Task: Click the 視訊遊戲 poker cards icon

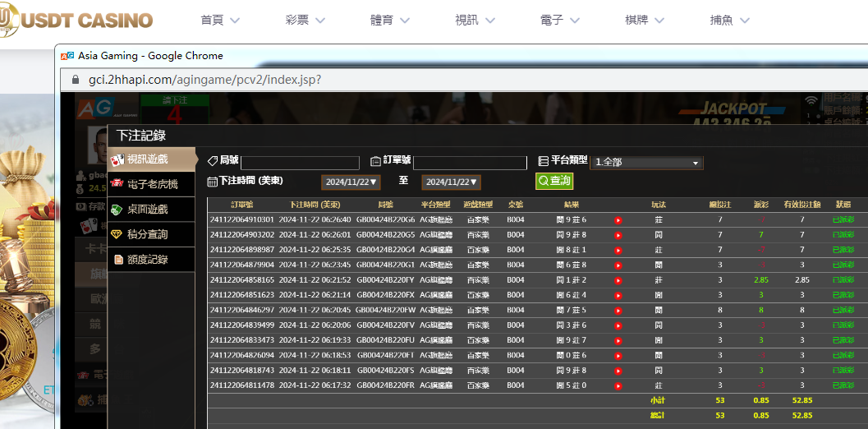Action: point(118,159)
